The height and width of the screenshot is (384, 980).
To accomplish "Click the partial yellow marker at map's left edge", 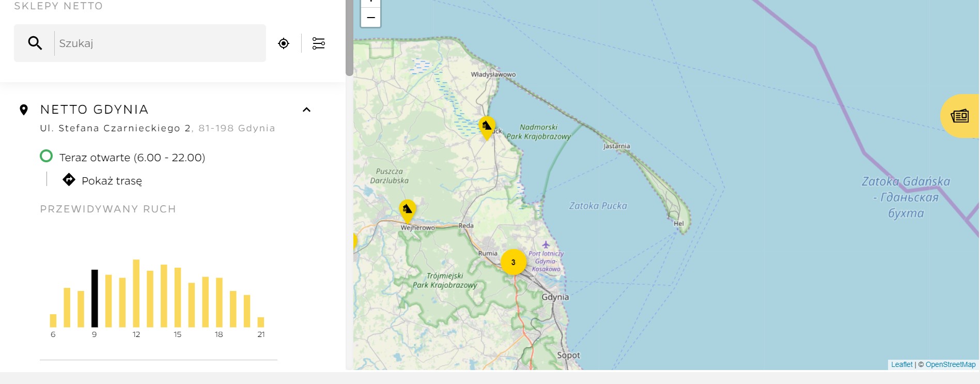I will [x=355, y=241].
